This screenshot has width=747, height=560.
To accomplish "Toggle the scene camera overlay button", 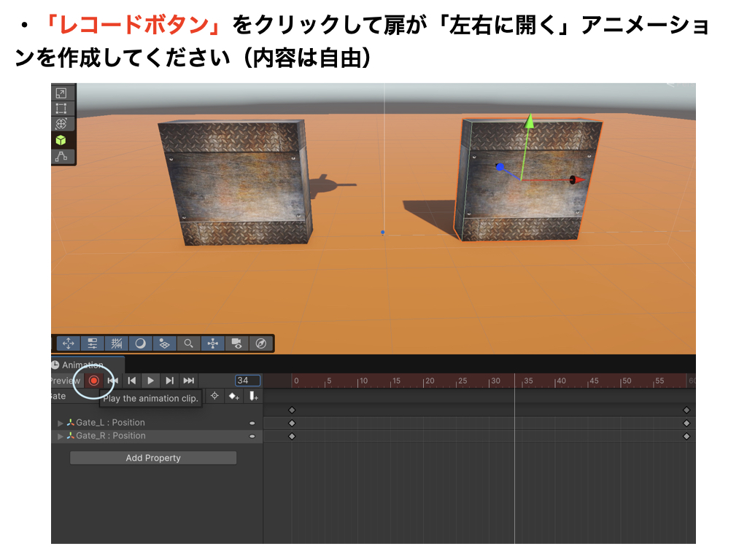I will [x=236, y=343].
